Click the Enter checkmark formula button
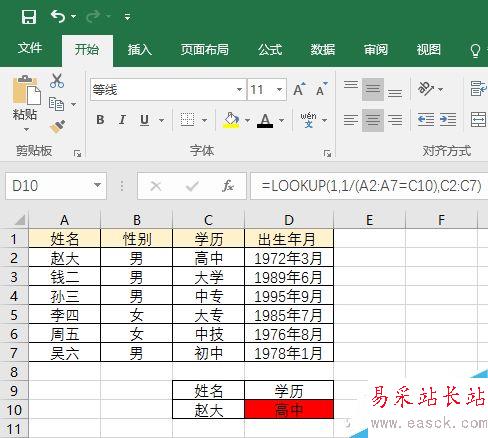This screenshot has height=438, width=488. click(x=192, y=186)
